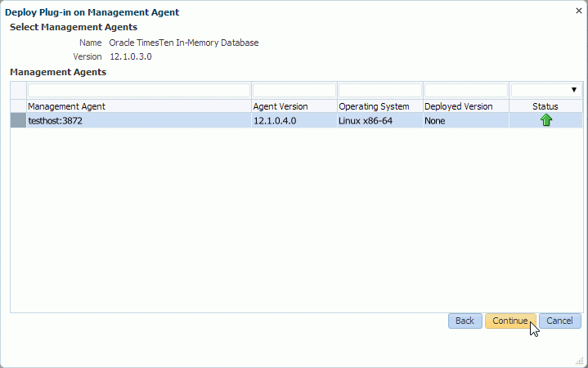Focus the Operating System filter field

[x=380, y=90]
